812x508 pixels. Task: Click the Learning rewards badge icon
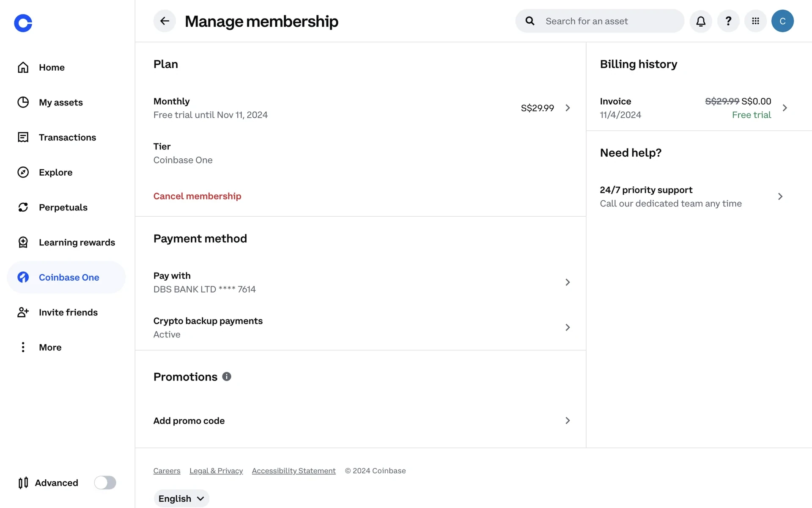click(x=23, y=242)
